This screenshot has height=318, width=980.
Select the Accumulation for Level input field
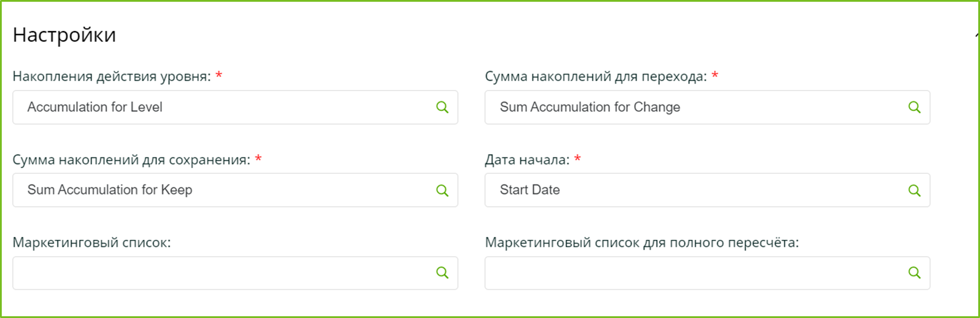[x=224, y=108]
